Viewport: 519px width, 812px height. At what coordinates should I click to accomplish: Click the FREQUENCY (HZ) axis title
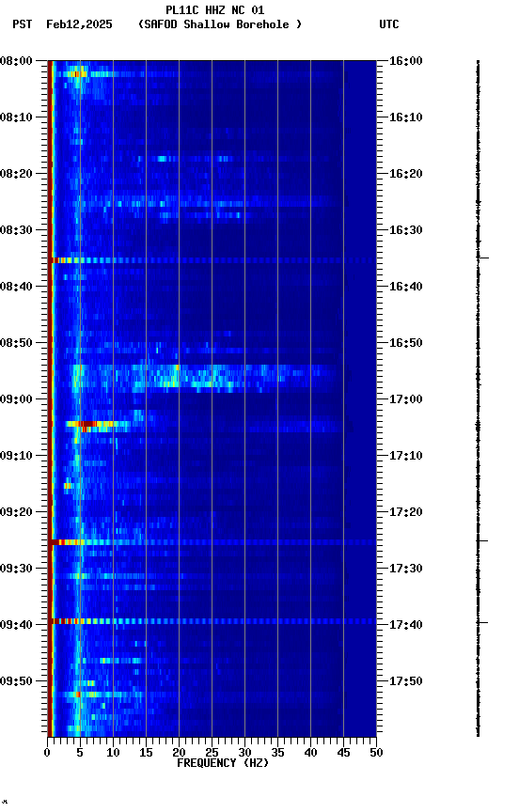pos(223,764)
